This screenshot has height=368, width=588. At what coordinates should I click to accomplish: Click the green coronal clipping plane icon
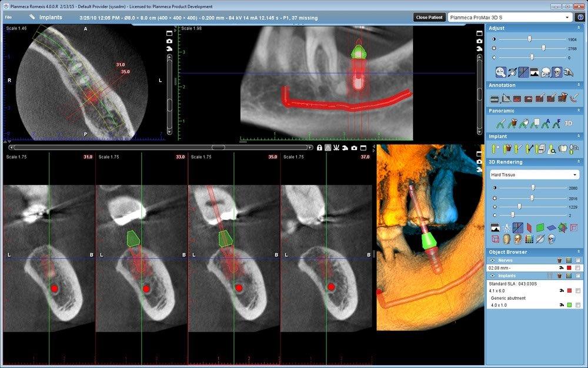[x=540, y=227]
